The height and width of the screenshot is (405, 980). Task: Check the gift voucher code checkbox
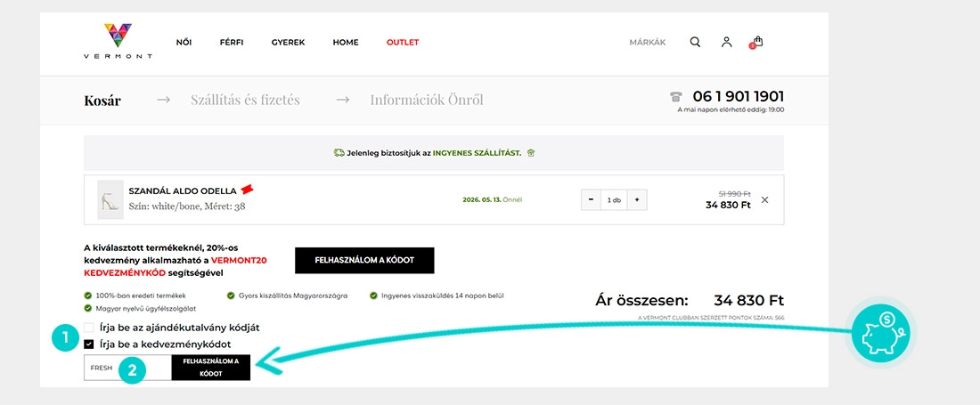click(x=89, y=327)
